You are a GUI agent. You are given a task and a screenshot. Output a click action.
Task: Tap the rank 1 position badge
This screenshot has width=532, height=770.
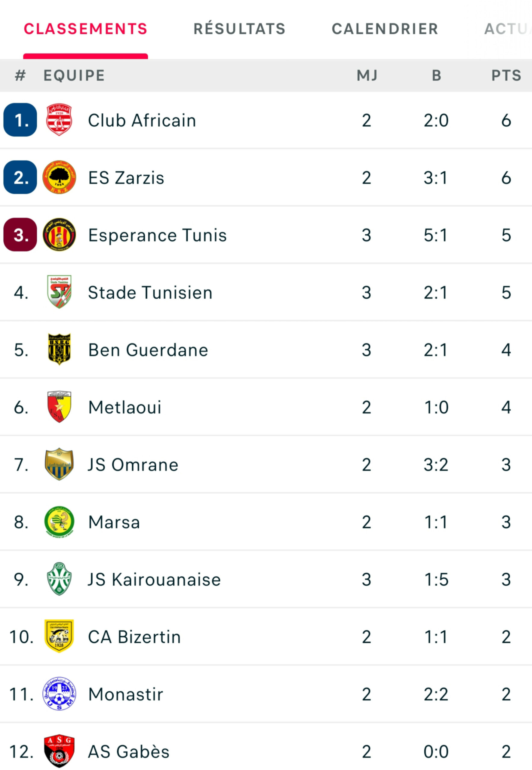point(20,120)
